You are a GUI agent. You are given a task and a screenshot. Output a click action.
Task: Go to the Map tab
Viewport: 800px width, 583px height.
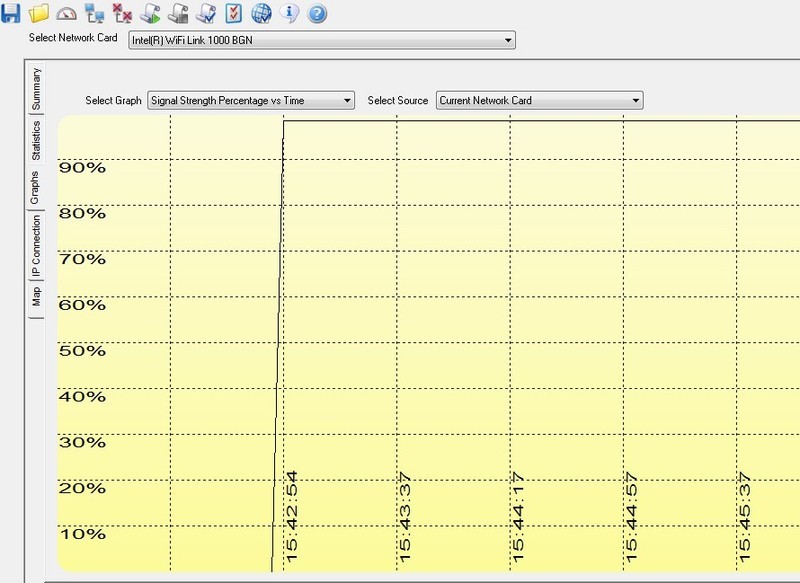tap(37, 298)
